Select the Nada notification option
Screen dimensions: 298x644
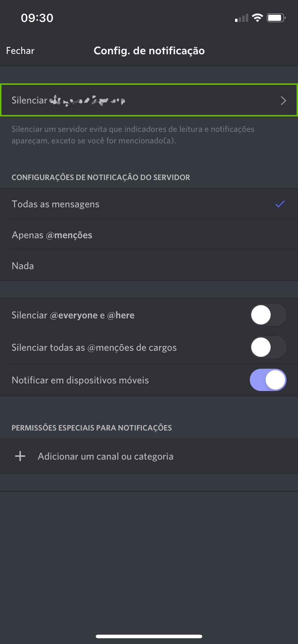point(23,266)
